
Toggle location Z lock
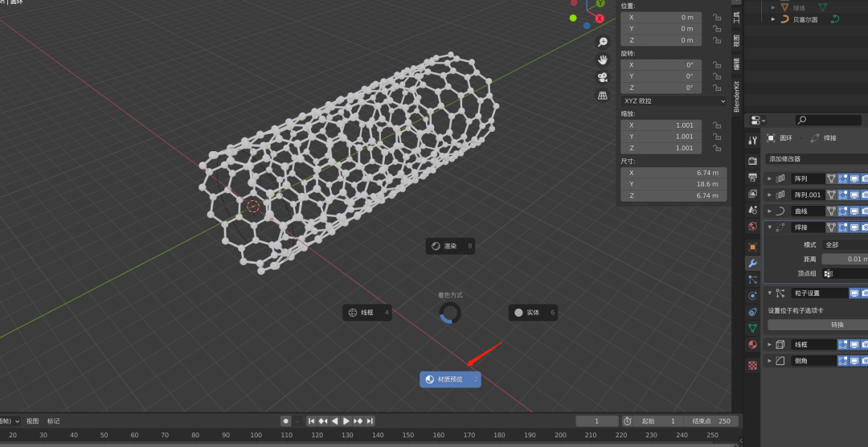click(717, 40)
